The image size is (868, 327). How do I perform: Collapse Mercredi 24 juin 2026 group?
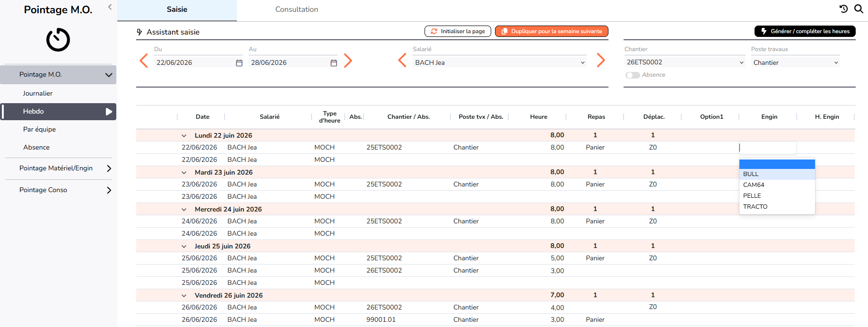tap(184, 210)
